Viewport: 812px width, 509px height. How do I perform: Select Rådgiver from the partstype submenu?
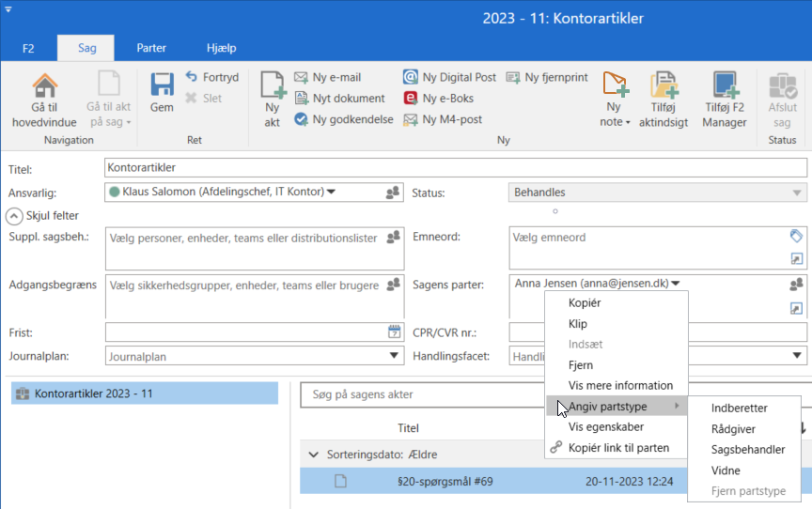click(732, 429)
